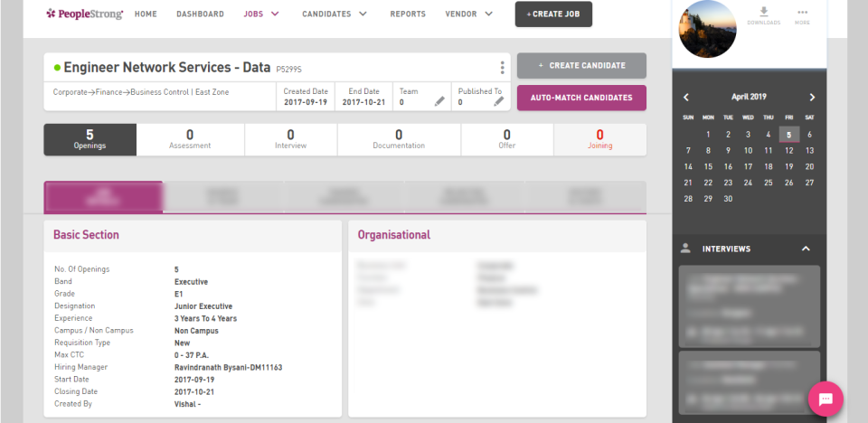Click the Create Job button
Viewport: 868px width, 423px height.
[553, 14]
